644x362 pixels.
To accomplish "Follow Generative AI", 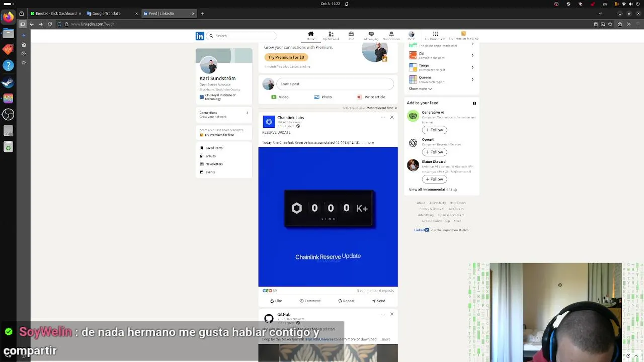I will (434, 130).
